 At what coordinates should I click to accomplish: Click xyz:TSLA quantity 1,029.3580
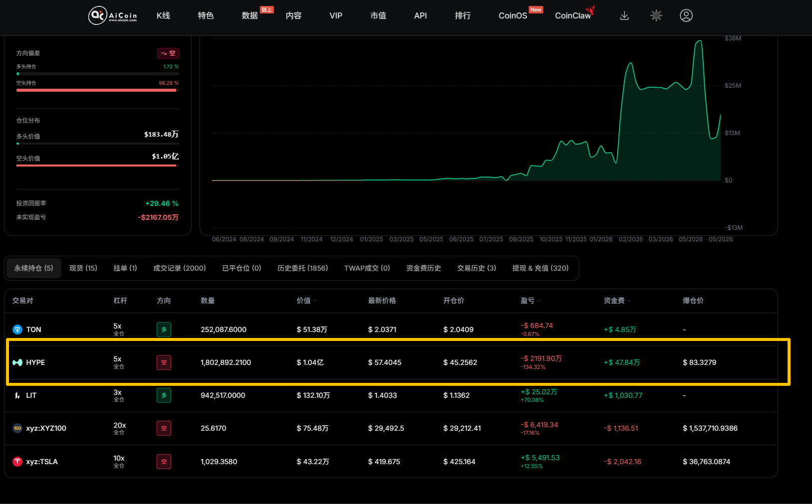219,462
